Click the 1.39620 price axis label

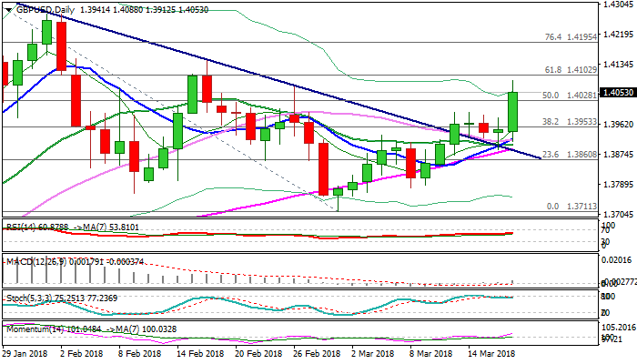coord(618,125)
